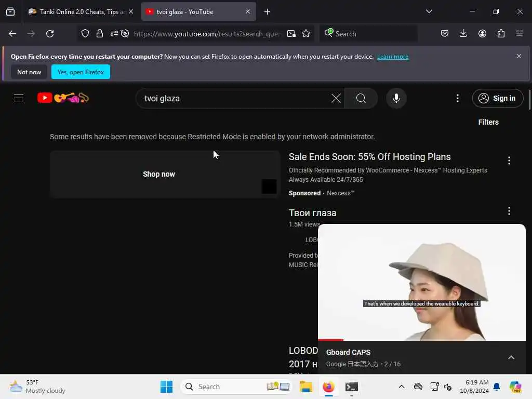Viewport: 532px width, 399px height.
Task: Open the Extensions puzzle icon
Action: pos(501,34)
